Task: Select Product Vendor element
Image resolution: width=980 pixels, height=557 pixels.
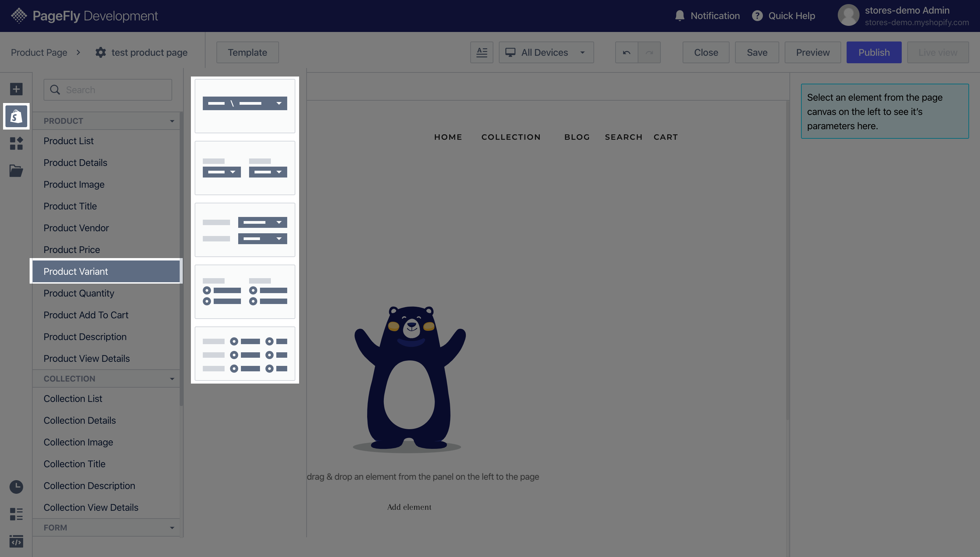Action: [107, 228]
